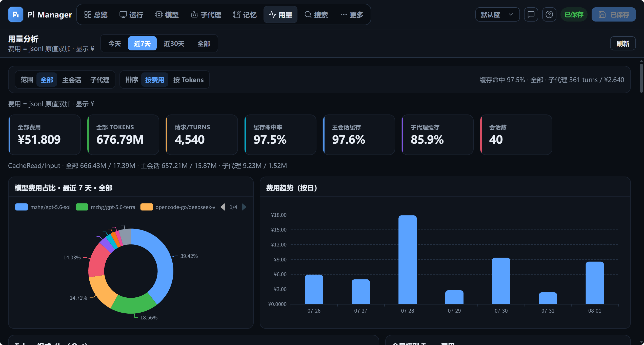Image resolution: width=644 pixels, height=345 pixels.
Task: Toggle mzhg/gpt-5.6-sol legend swatch
Action: [x=22, y=207]
